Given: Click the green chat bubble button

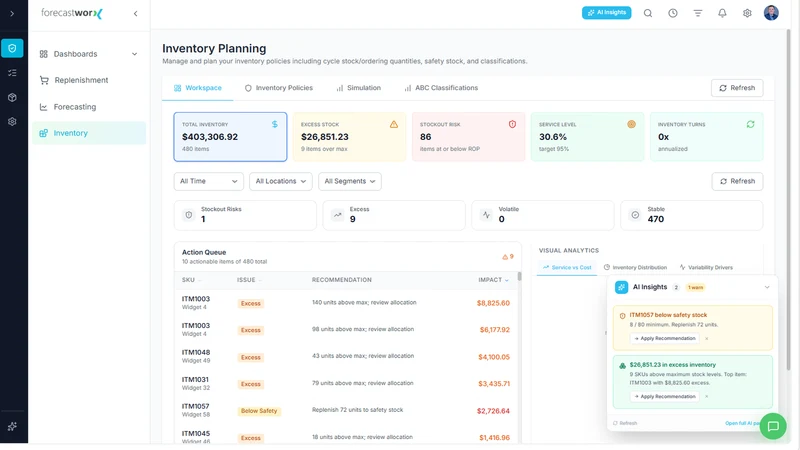Looking at the screenshot, I should tap(773, 426).
